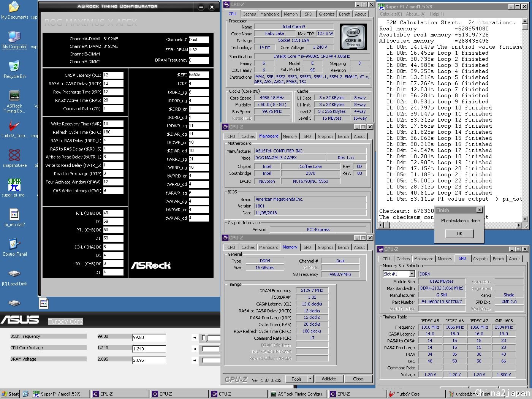532x399 pixels.
Task: Open the My Documents desktop icon
Action: (14, 10)
